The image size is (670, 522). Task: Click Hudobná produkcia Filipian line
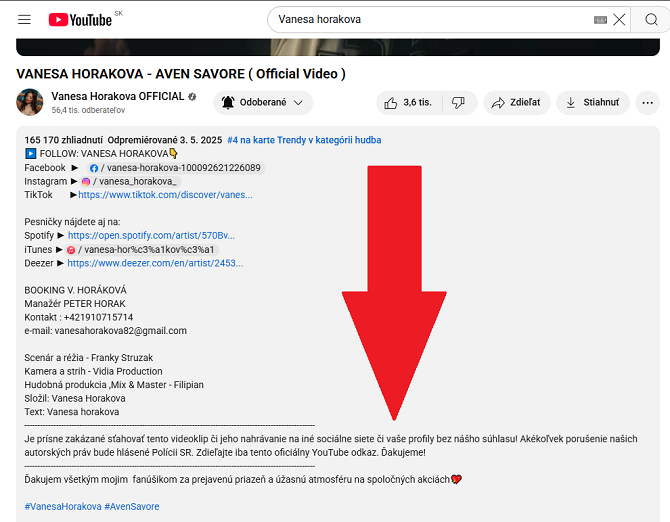pyautogui.click(x=114, y=385)
